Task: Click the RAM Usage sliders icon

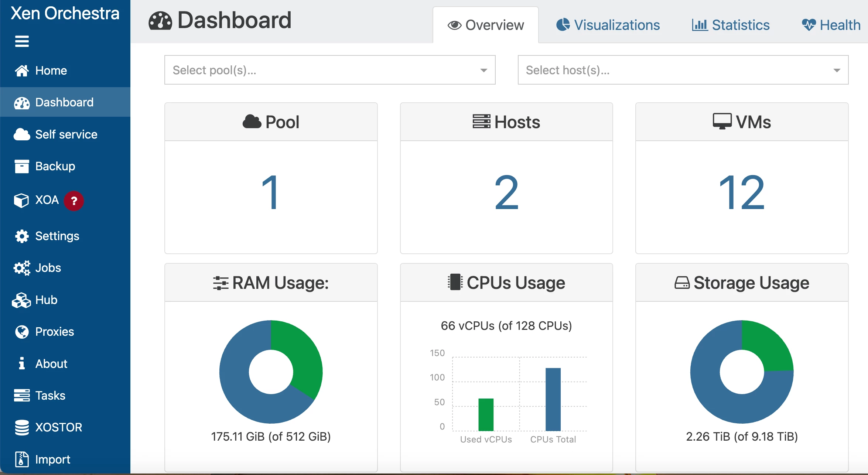Action: (x=221, y=283)
